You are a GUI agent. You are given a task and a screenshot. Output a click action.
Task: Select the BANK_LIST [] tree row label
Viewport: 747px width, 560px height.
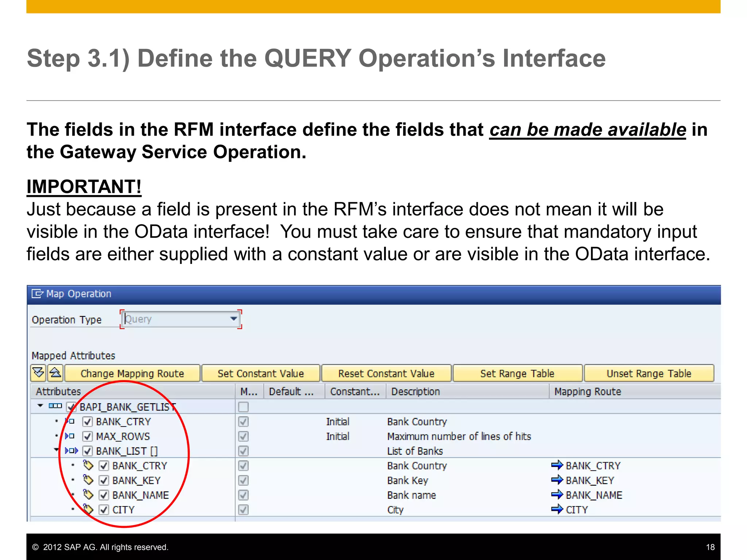[x=127, y=451]
